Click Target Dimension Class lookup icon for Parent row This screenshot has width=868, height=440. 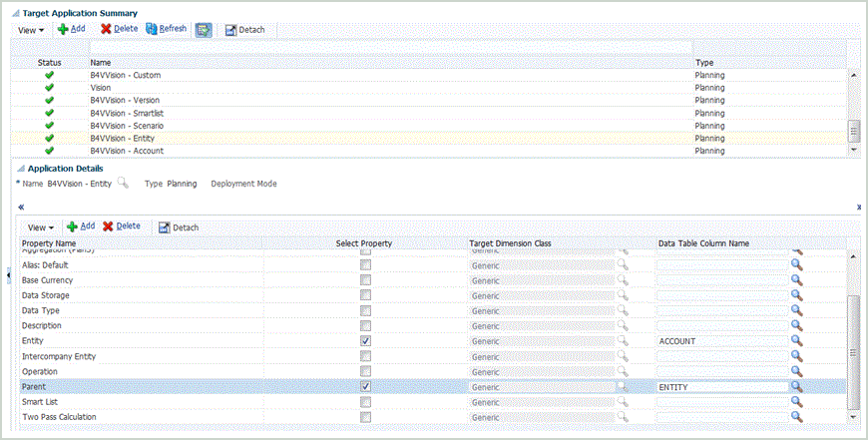coord(623,386)
